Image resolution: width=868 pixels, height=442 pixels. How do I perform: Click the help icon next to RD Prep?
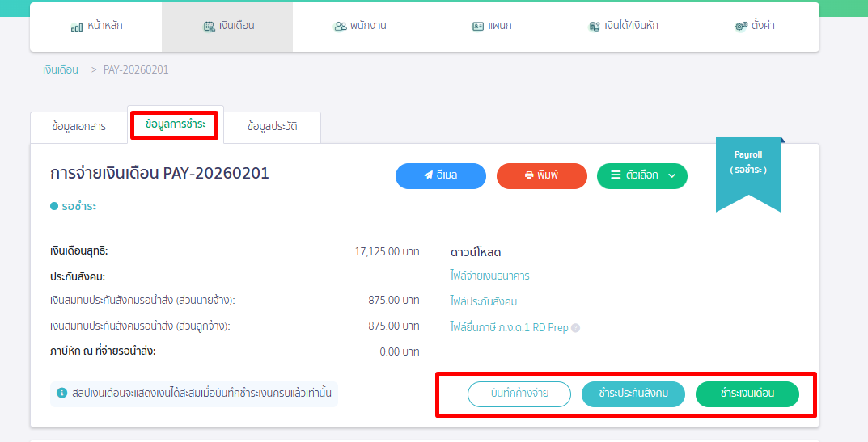(x=576, y=328)
